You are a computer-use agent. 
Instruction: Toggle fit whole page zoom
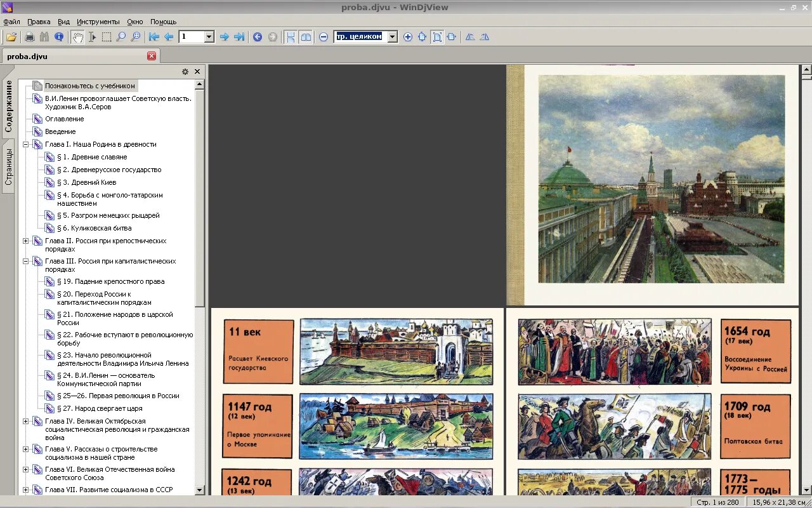(x=437, y=37)
